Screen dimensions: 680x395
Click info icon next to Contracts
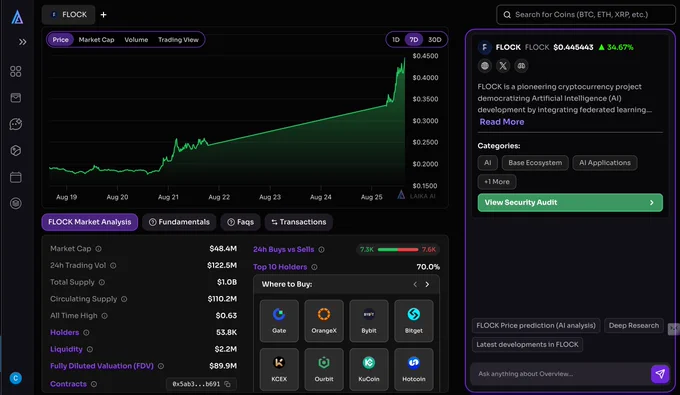pyautogui.click(x=94, y=384)
